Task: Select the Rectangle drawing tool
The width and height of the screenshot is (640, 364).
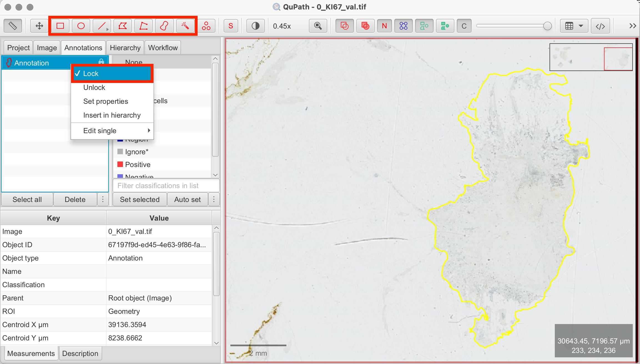Action: click(60, 26)
